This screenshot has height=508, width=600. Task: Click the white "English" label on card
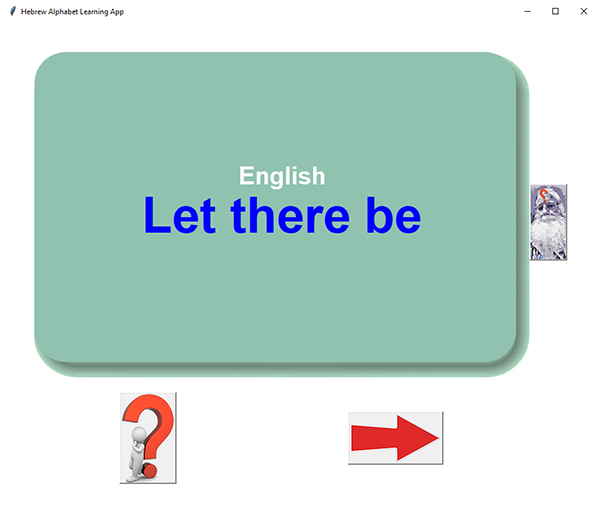(282, 176)
